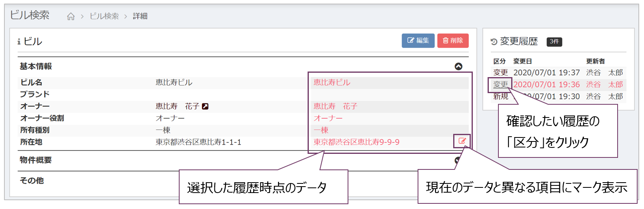The height and width of the screenshot is (209, 644).
Task: Open the external link icon beside 恵比寿 花子
Action: tap(205, 106)
